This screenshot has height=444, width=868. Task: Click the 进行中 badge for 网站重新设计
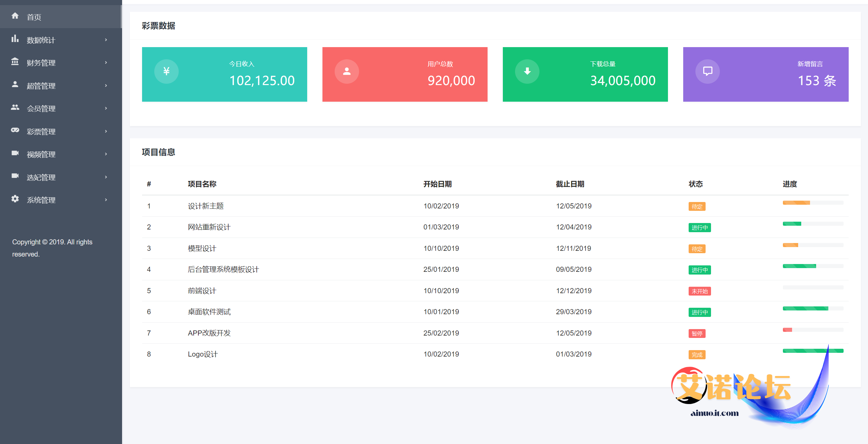699,228
